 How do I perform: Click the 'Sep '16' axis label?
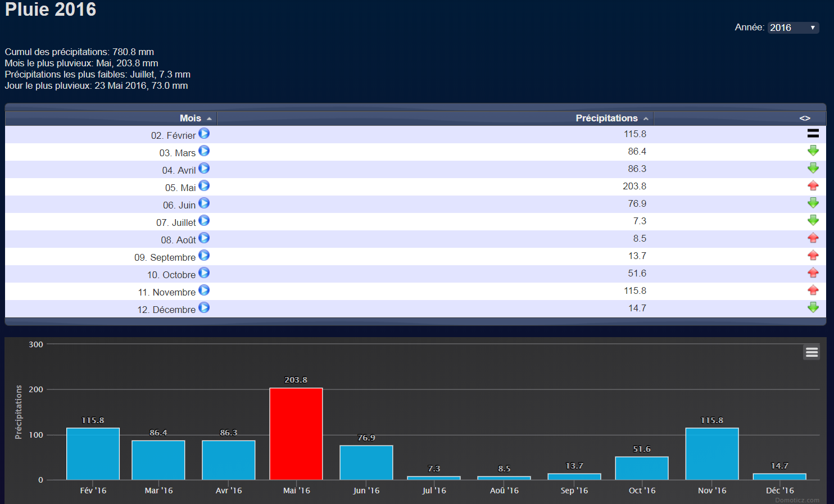pyautogui.click(x=574, y=491)
